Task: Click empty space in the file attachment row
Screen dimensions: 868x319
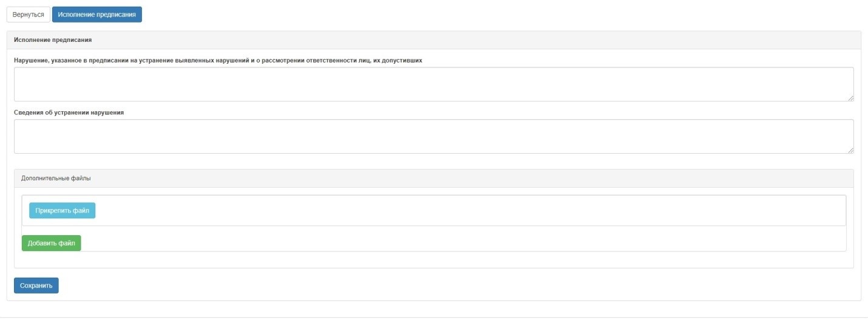Action: click(470, 210)
